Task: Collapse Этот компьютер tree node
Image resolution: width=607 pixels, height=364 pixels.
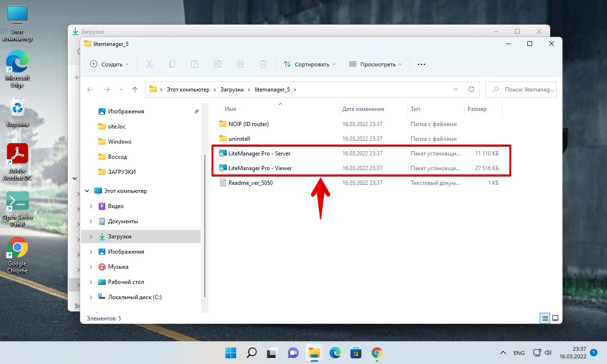Action: (87, 191)
